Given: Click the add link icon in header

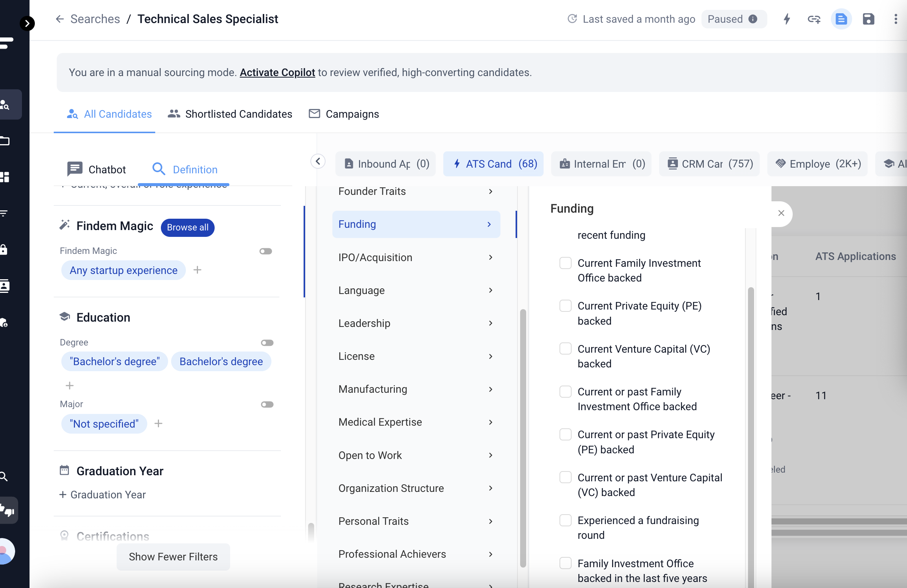Looking at the screenshot, I should pos(814,19).
